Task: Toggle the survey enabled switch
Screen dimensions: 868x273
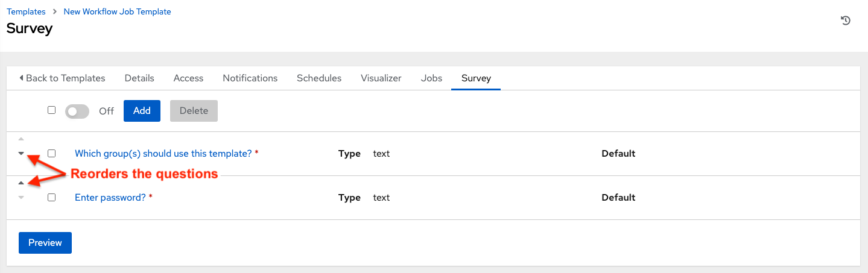Action: [x=77, y=111]
